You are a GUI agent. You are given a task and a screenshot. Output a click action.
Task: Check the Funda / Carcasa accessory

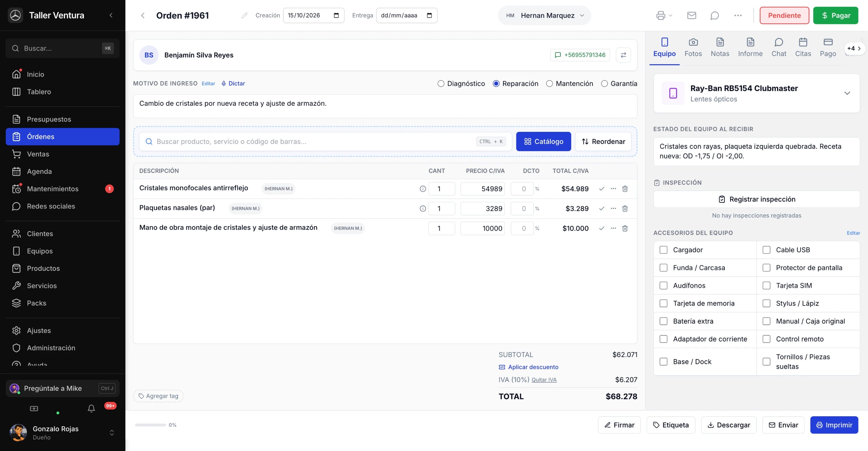(663, 268)
